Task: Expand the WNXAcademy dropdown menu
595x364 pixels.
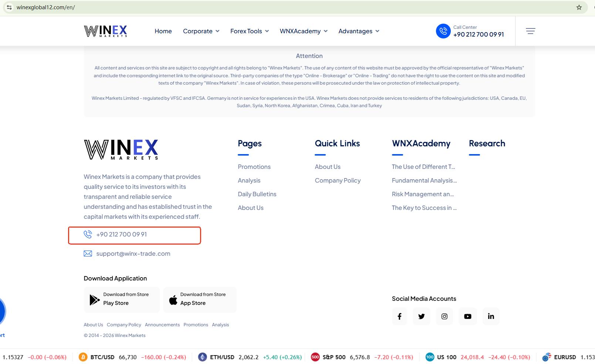Action: click(x=304, y=31)
